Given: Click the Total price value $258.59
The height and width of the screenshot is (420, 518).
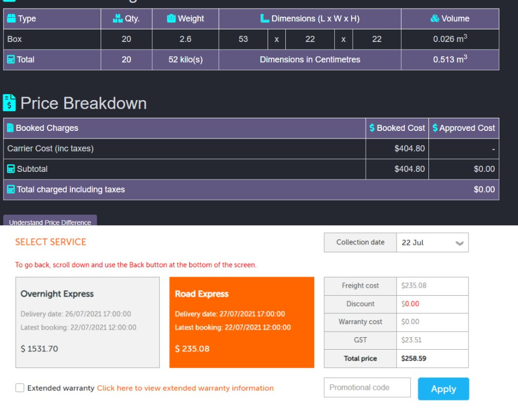Looking at the screenshot, I should pos(414,358).
